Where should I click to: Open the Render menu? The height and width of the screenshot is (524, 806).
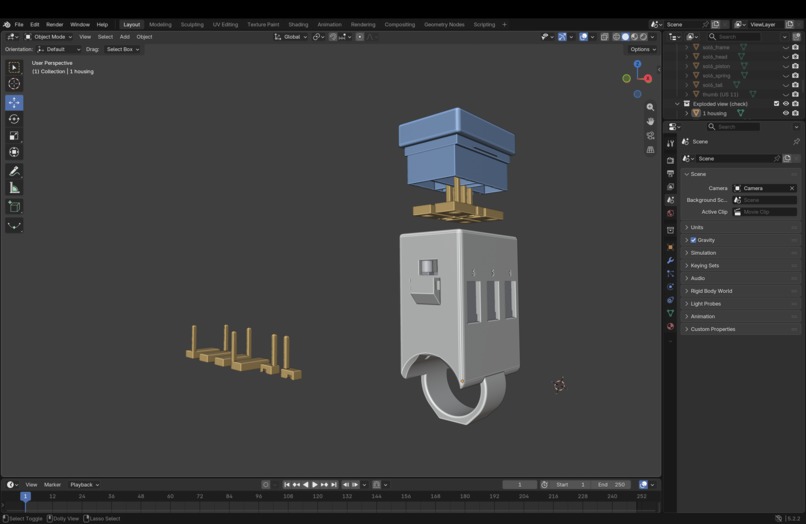(54, 25)
